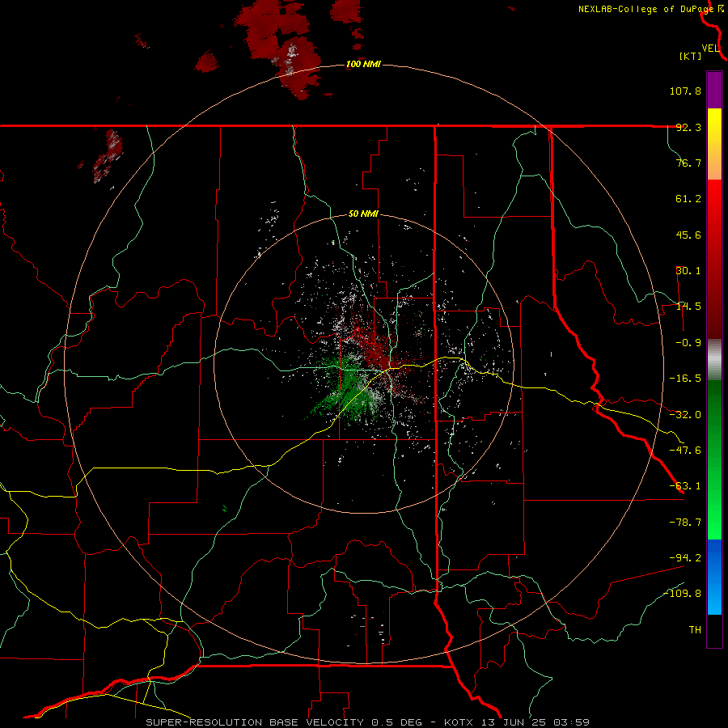Click the -109.8 legend value
728x728 pixels.
click(682, 594)
